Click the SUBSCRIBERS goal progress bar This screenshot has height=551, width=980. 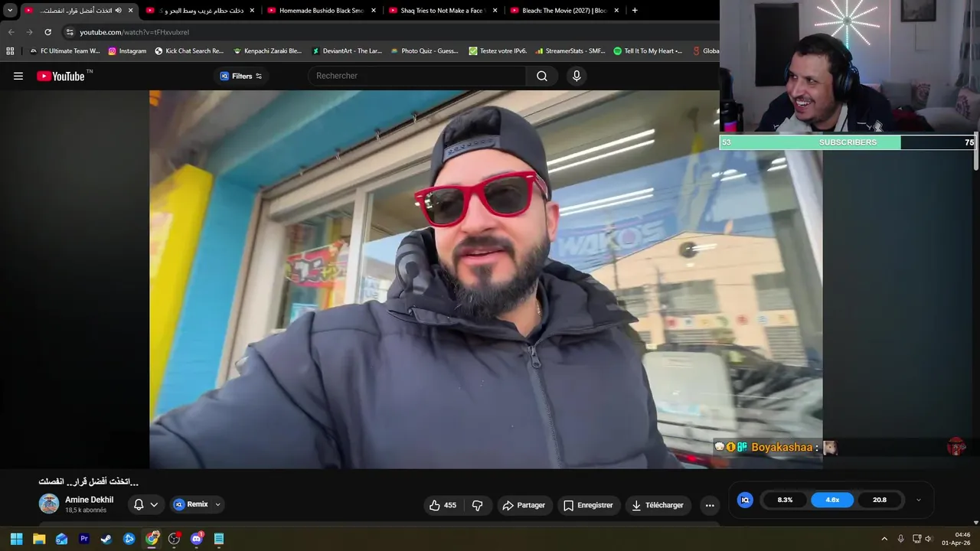[x=848, y=142]
